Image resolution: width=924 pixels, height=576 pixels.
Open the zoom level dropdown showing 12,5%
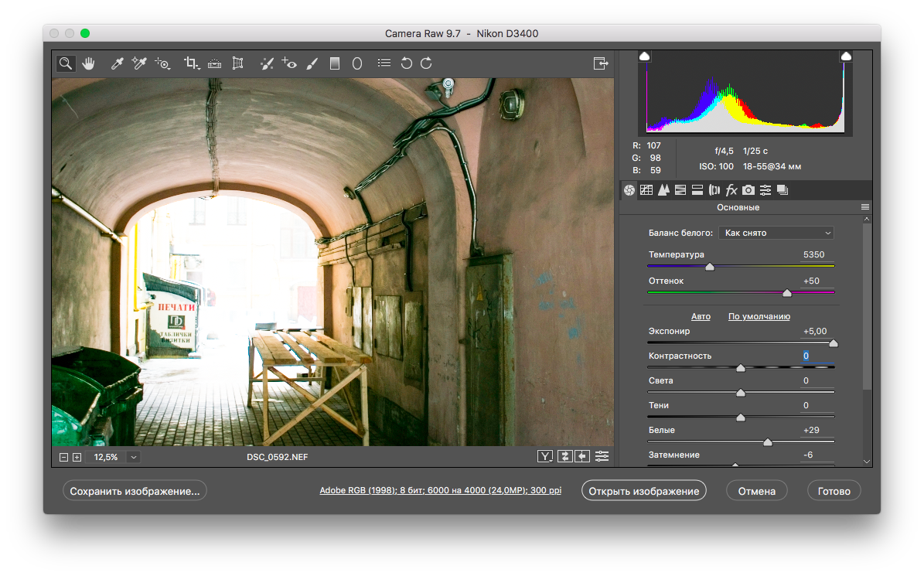[x=134, y=457]
